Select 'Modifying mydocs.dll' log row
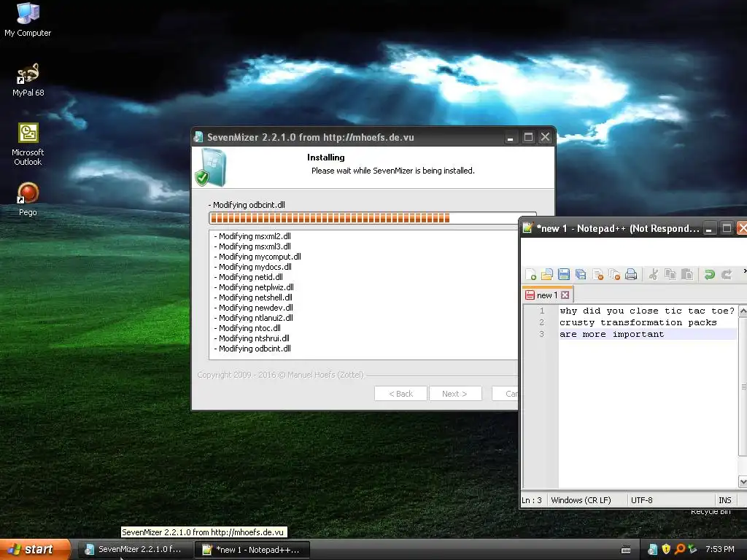The image size is (747, 560). [x=253, y=267]
